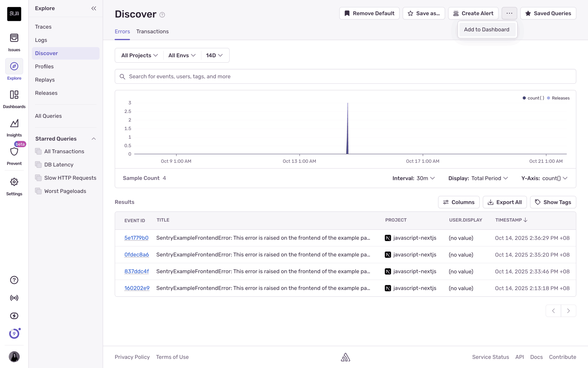Click the organization logo at top left
The image size is (588, 368).
pos(14,14)
